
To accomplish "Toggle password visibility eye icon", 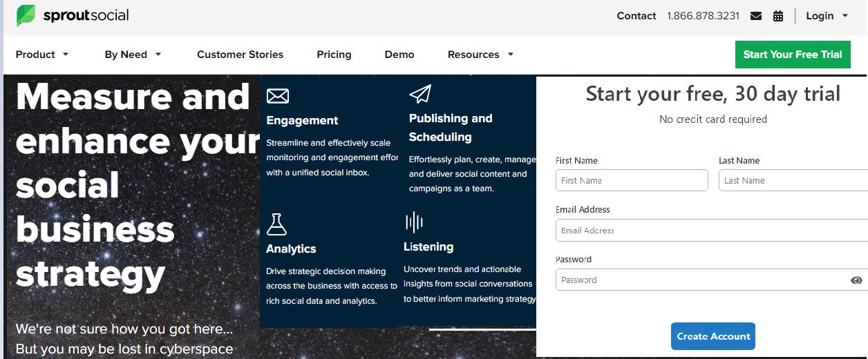I will point(856,280).
